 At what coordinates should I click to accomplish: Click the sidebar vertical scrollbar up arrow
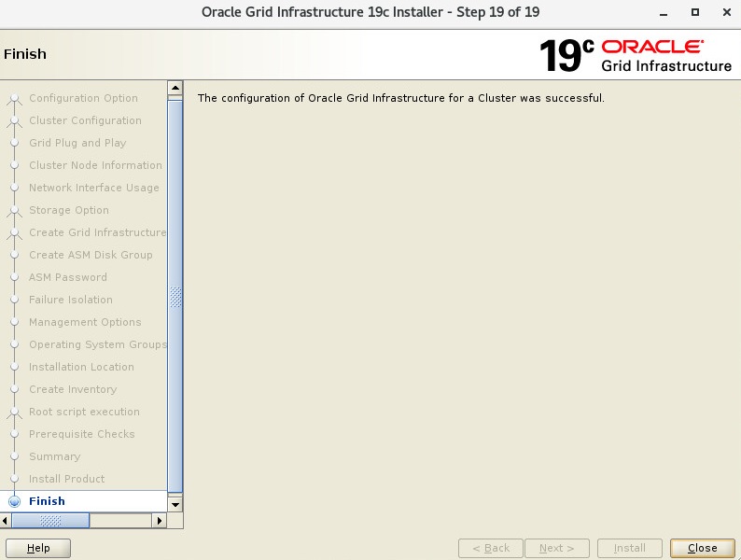(175, 88)
